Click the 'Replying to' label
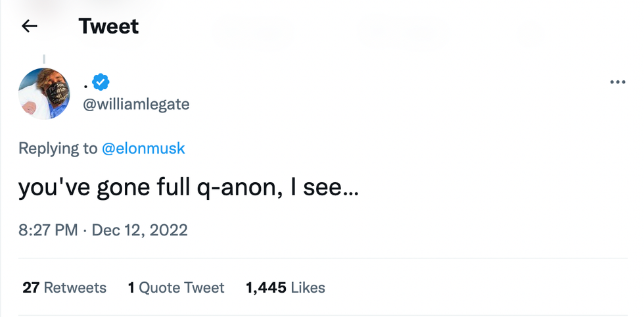 [x=58, y=149]
